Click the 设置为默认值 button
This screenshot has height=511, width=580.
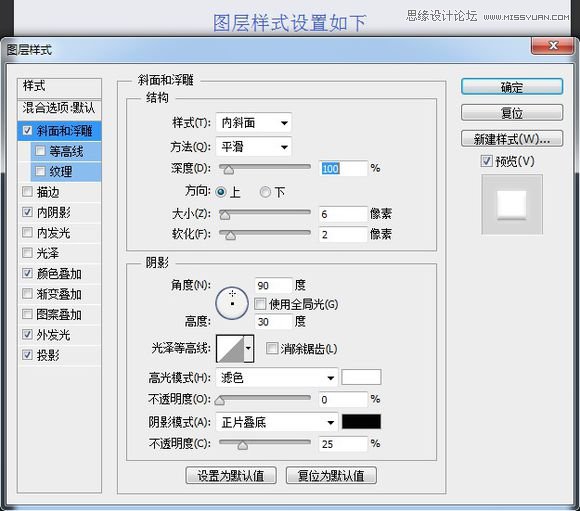[231, 475]
